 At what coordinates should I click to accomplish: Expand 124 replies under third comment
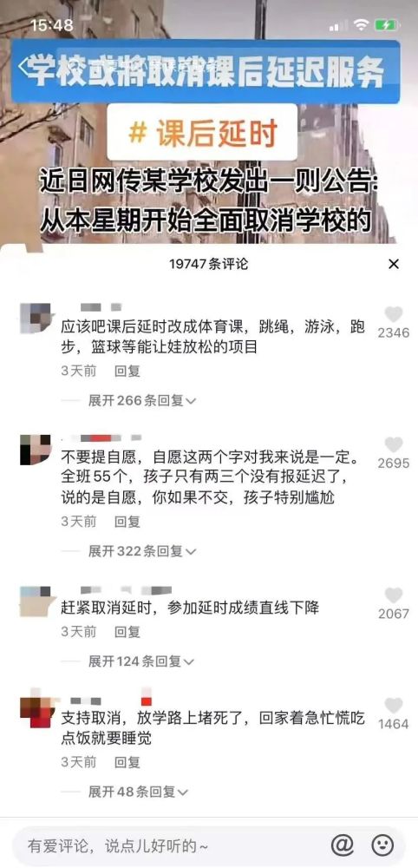pos(142,661)
